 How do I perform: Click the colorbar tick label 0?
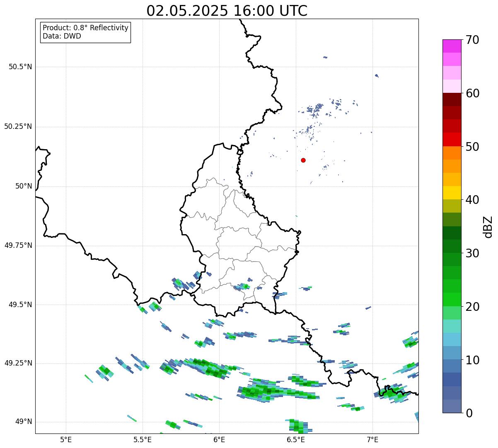pyautogui.click(x=469, y=413)
